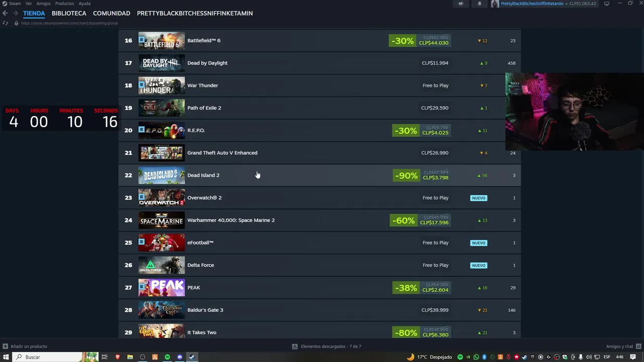Open the Amigos menu
The width and height of the screenshot is (644, 362).
coord(43,4)
